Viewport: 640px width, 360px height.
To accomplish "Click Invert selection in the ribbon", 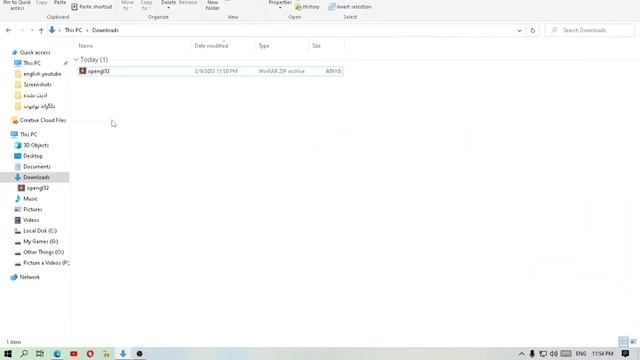I will pyautogui.click(x=350, y=7).
